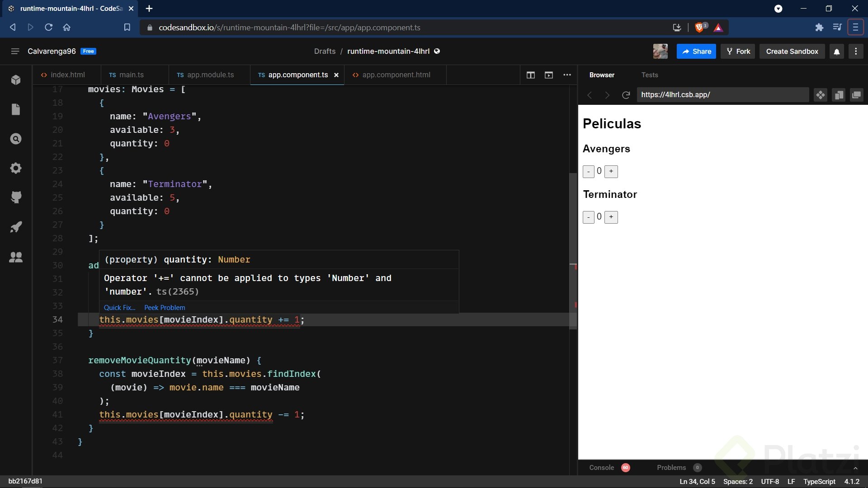
Task: Click the split editor icon
Action: (531, 75)
